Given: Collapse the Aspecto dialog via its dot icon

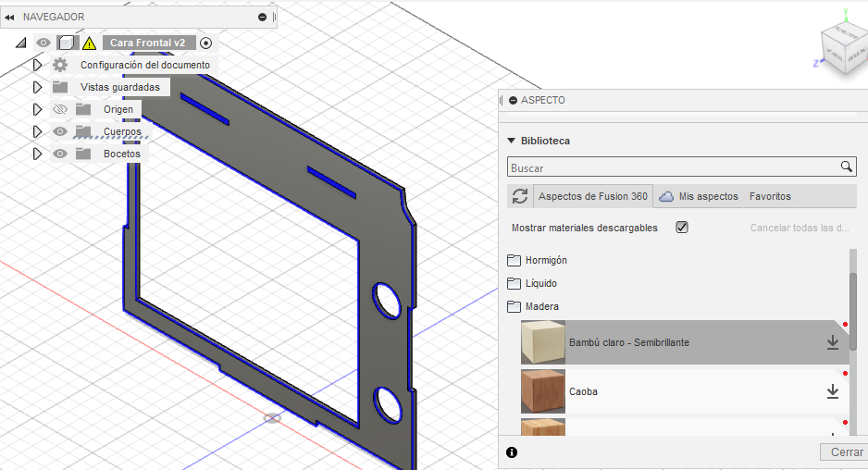Looking at the screenshot, I should click(x=514, y=100).
